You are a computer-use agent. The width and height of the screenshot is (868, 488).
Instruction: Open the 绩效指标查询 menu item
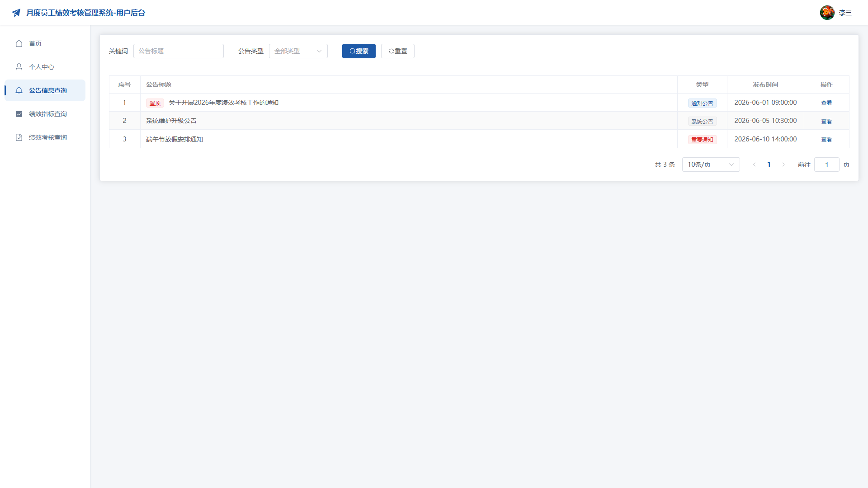45,114
